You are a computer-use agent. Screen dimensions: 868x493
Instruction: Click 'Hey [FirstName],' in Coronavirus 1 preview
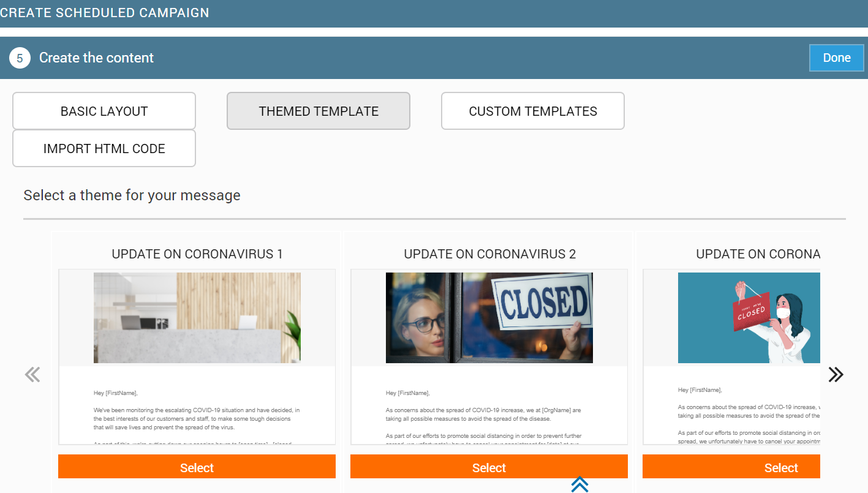116,393
